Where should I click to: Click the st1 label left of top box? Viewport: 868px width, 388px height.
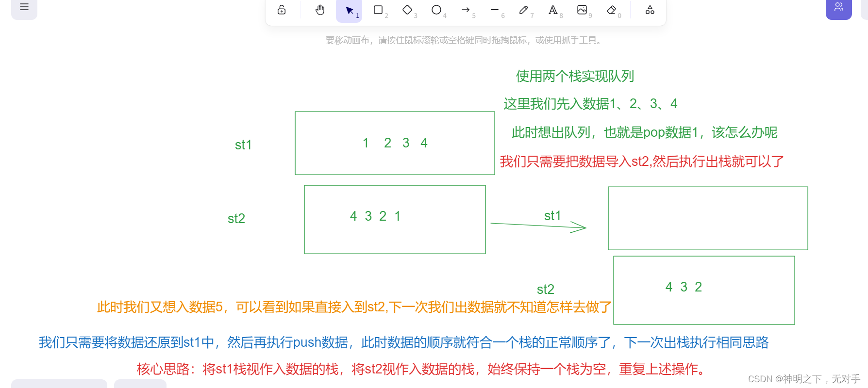[243, 145]
